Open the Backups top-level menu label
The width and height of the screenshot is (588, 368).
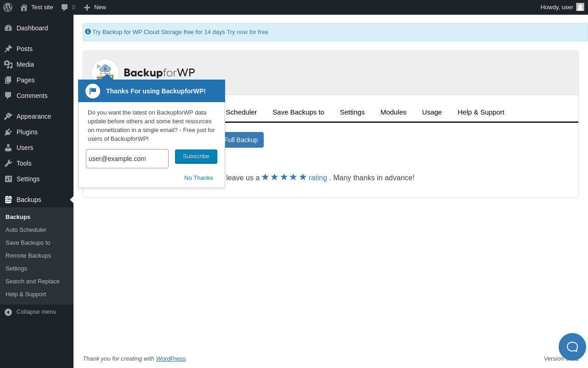[x=29, y=200]
